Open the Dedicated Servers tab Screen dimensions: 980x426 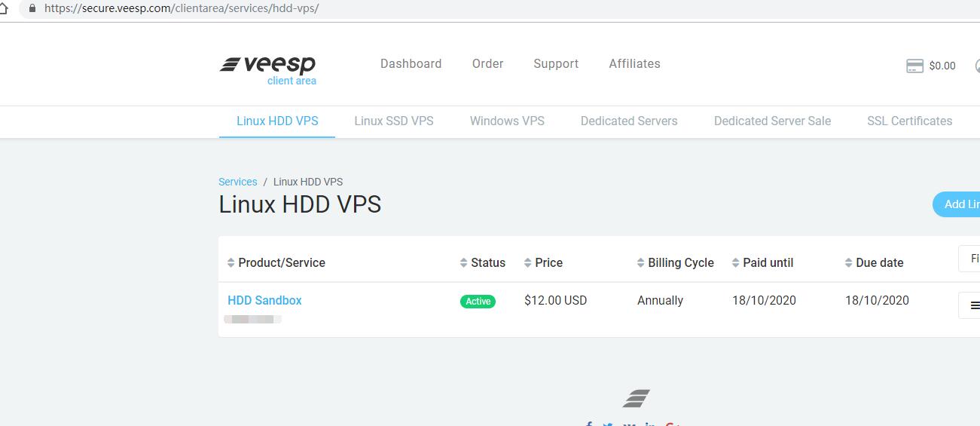coord(629,121)
